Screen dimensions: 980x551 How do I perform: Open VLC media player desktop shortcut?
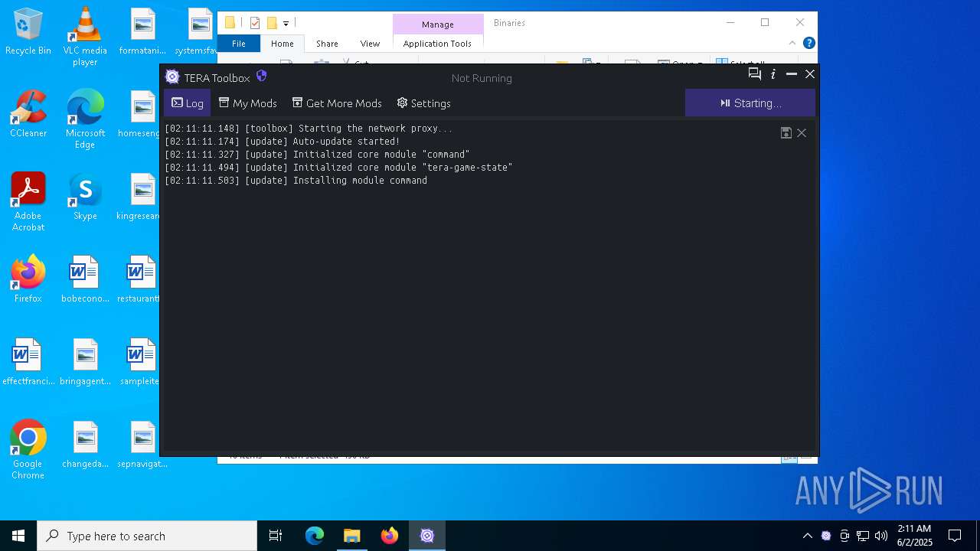click(x=85, y=36)
